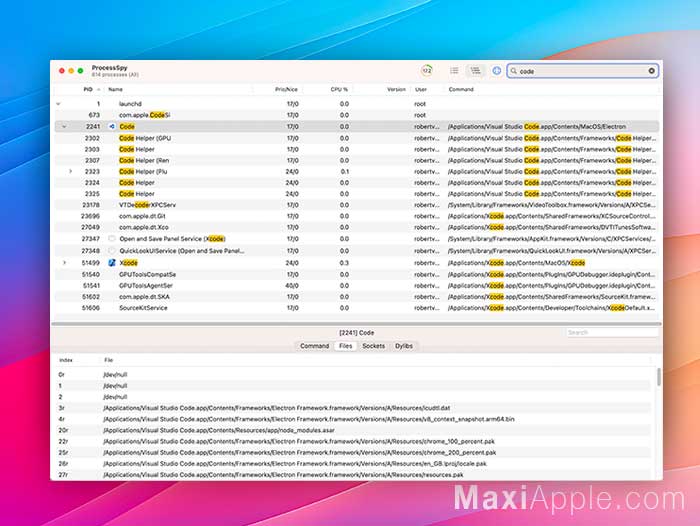
Task: Select the icudtl.dat file row
Action: pos(354,408)
